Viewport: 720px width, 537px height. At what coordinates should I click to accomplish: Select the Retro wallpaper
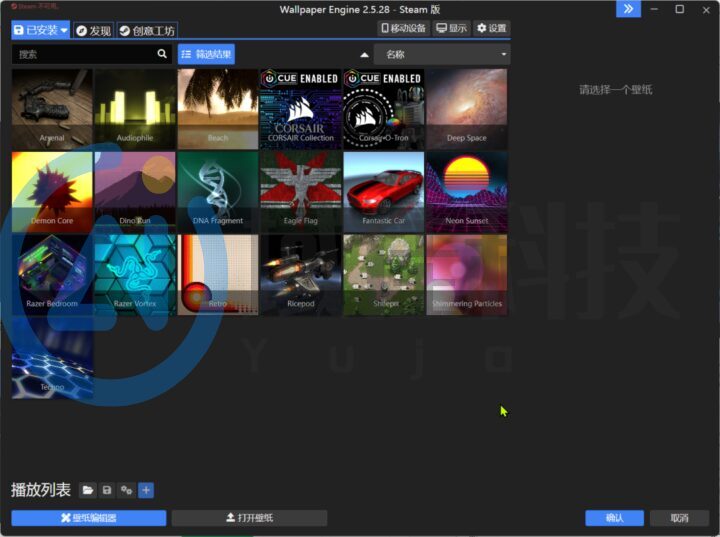pyautogui.click(x=218, y=275)
